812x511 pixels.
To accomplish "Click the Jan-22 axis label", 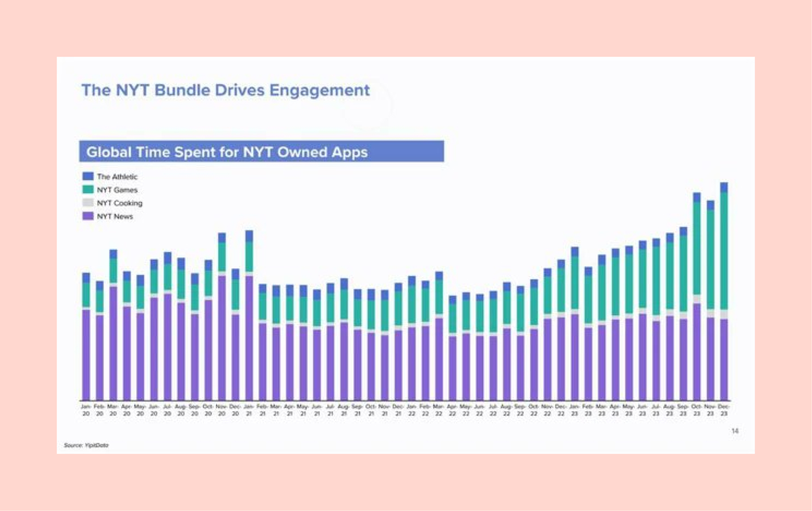I will pos(412,410).
